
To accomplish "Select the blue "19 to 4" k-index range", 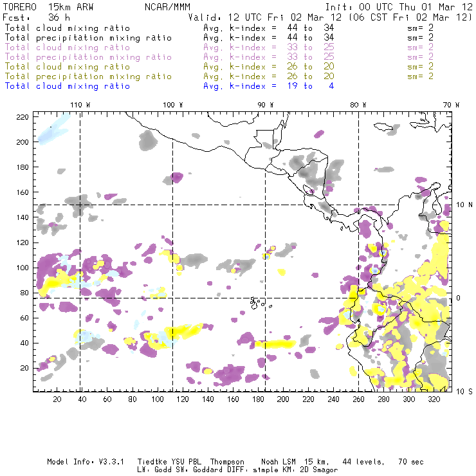I will point(311,86).
